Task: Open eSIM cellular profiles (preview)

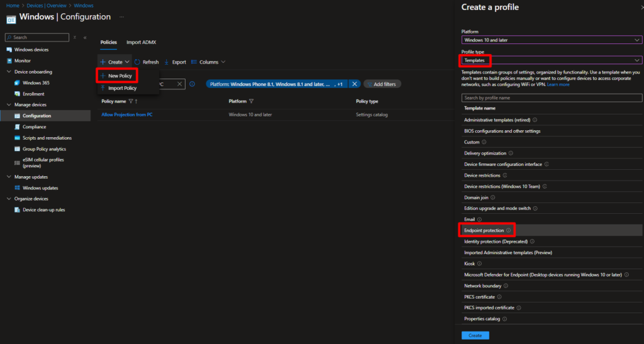Action: pos(43,162)
